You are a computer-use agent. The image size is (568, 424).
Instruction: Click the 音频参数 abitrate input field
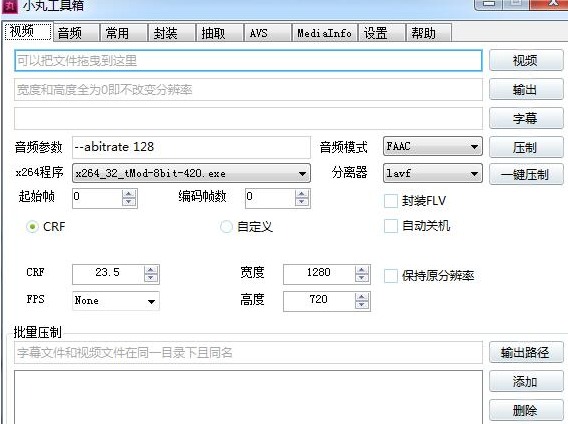pos(191,147)
